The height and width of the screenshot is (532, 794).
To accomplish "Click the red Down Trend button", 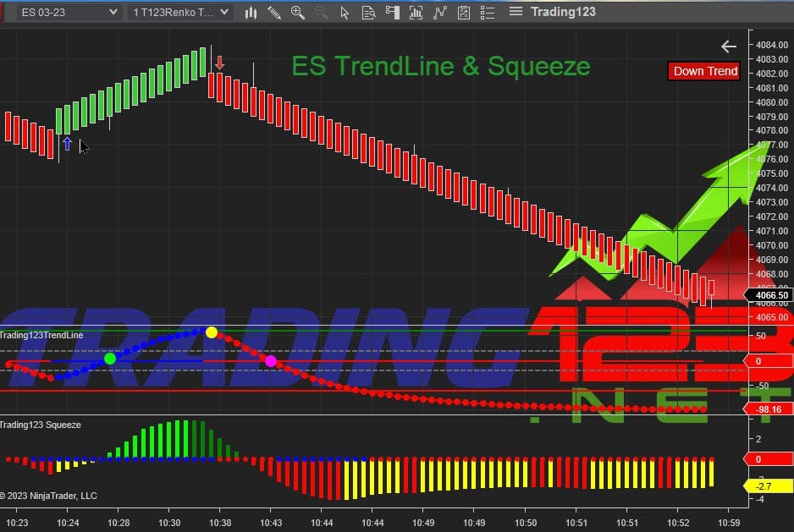I will pos(705,71).
